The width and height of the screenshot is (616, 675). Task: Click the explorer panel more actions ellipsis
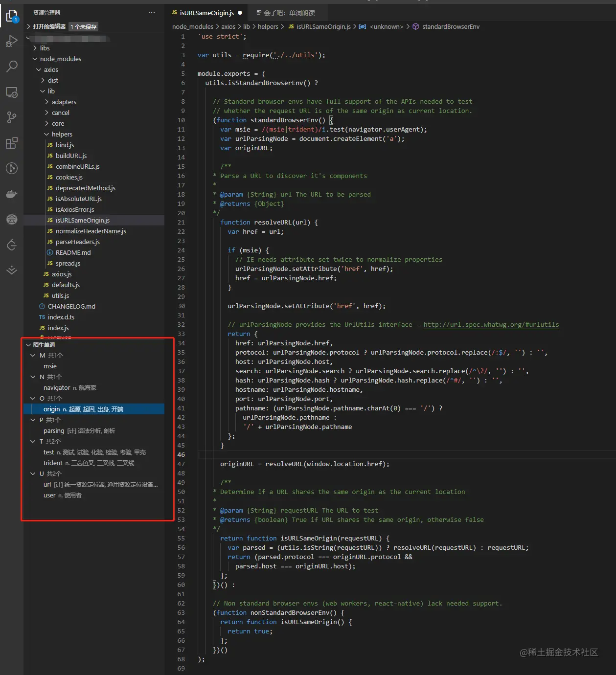coord(152,12)
